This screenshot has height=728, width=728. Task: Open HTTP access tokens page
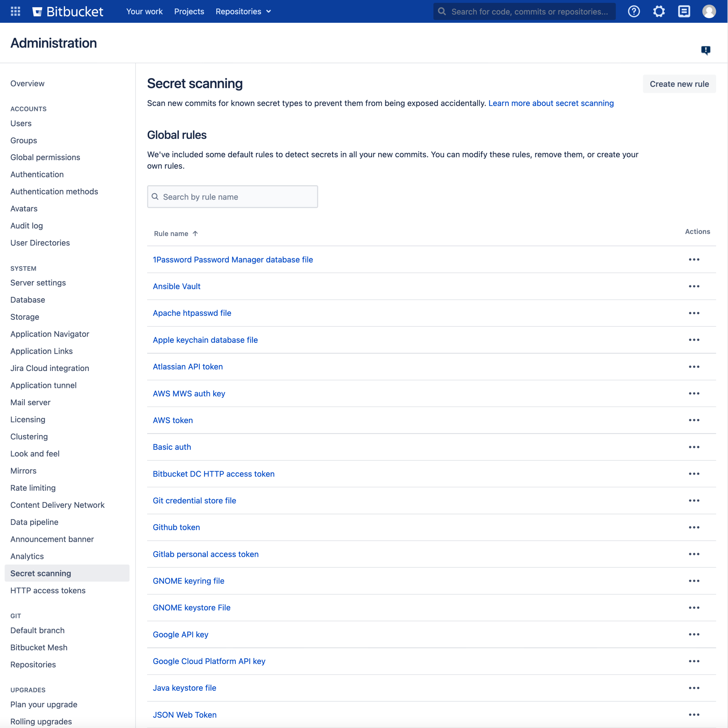tap(48, 591)
